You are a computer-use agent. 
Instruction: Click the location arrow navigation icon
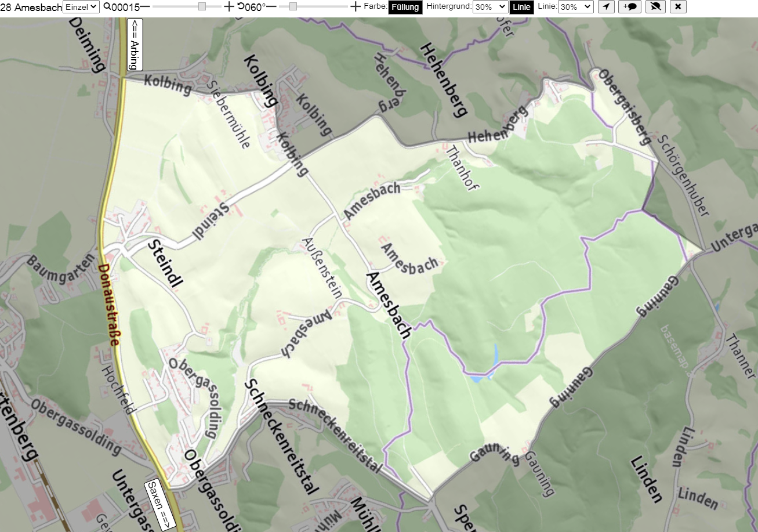coord(606,7)
